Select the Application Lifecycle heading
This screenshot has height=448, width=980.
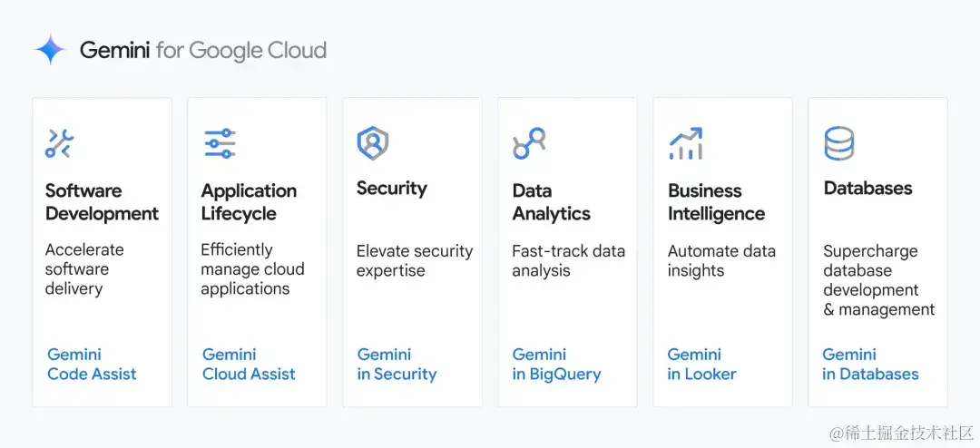[249, 202]
